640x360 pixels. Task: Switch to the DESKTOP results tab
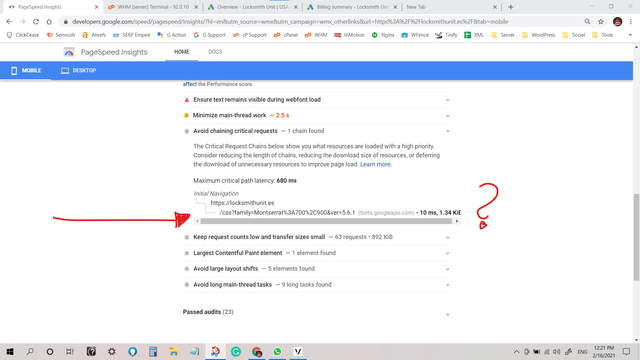tap(78, 71)
